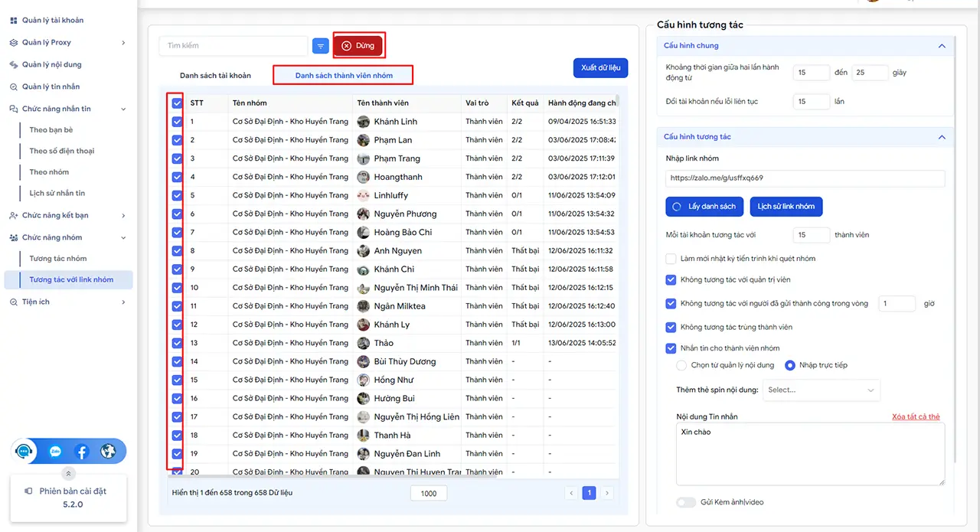Enable the 'Gửi Kèm ảnh/video' switch
Image resolution: width=980 pixels, height=532 pixels.
click(x=685, y=502)
